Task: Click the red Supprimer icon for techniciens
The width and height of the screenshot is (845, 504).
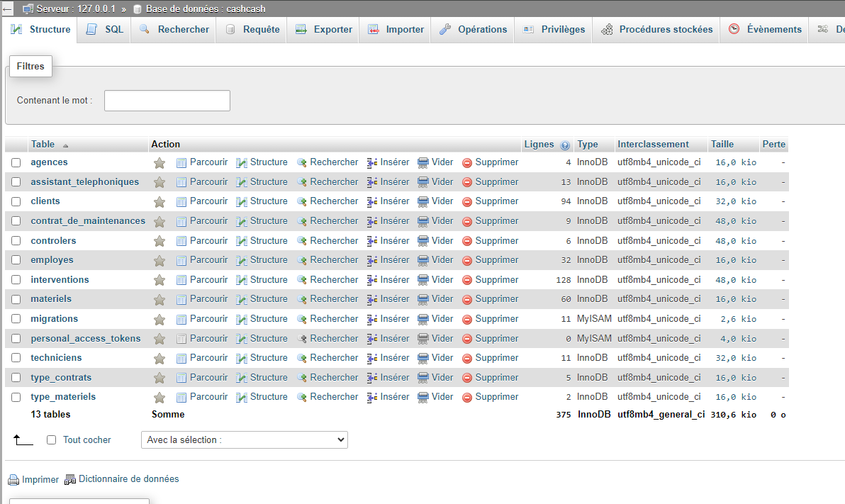Action: pos(467,359)
